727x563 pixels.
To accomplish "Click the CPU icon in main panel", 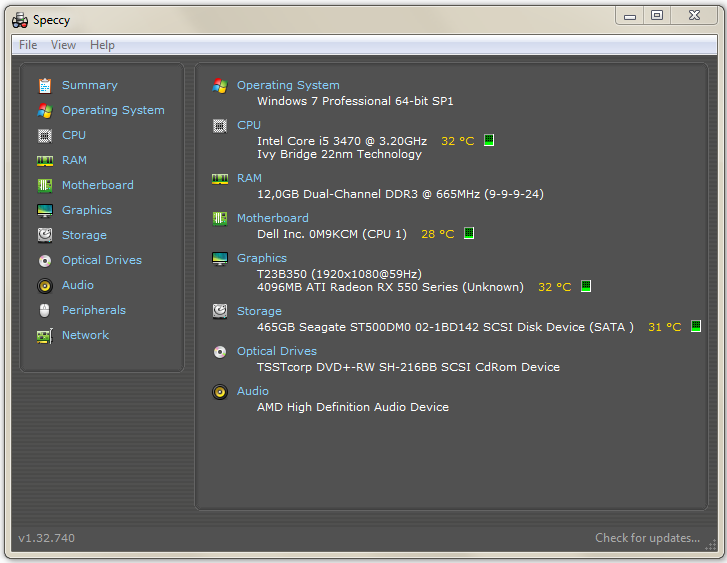I will coord(220,126).
